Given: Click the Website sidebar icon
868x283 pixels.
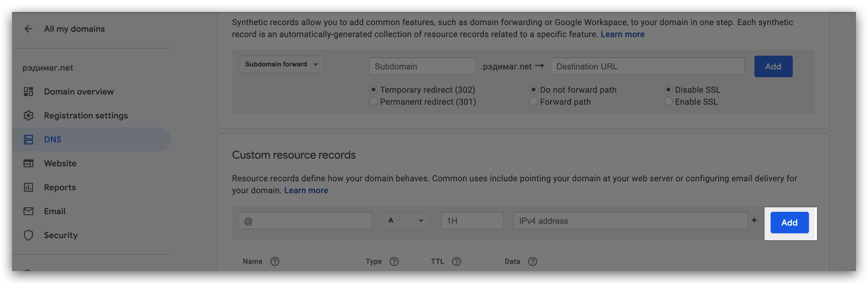Looking at the screenshot, I should (x=28, y=164).
